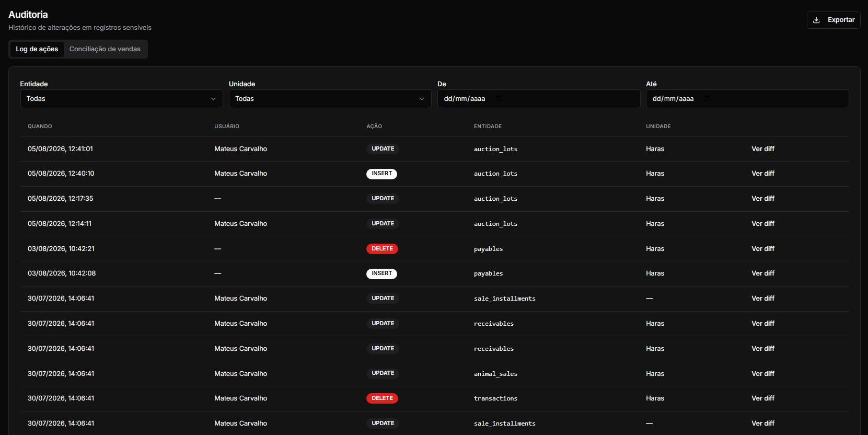Click timestamp 05/08/2026, 12:17:35
Viewport: 868px width, 435px height.
[x=61, y=199]
